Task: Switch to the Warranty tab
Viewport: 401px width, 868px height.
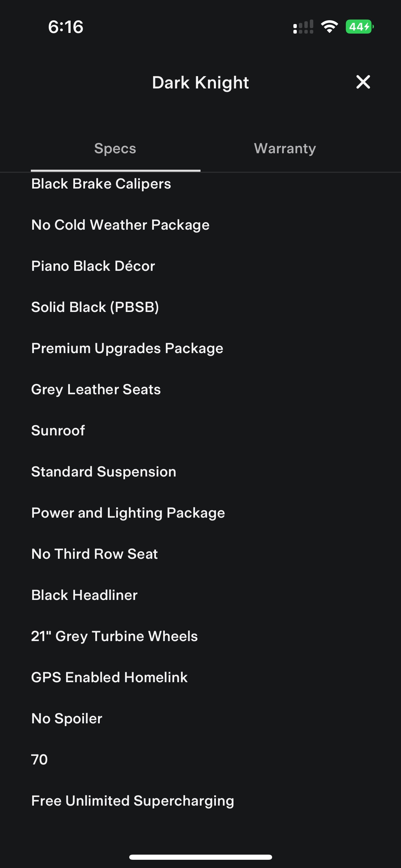Action: [x=285, y=148]
